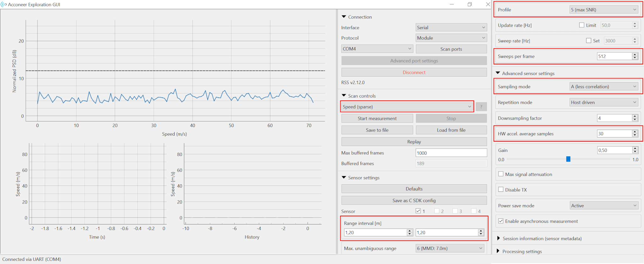Toggle Sensor 4 checkbox
This screenshot has height=264, width=644.
pyautogui.click(x=474, y=211)
